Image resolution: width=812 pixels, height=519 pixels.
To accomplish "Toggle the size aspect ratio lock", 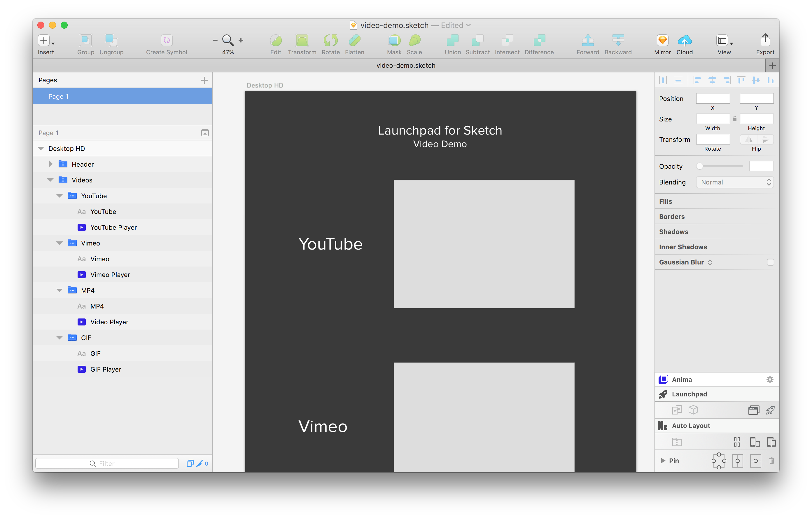I will (x=735, y=119).
